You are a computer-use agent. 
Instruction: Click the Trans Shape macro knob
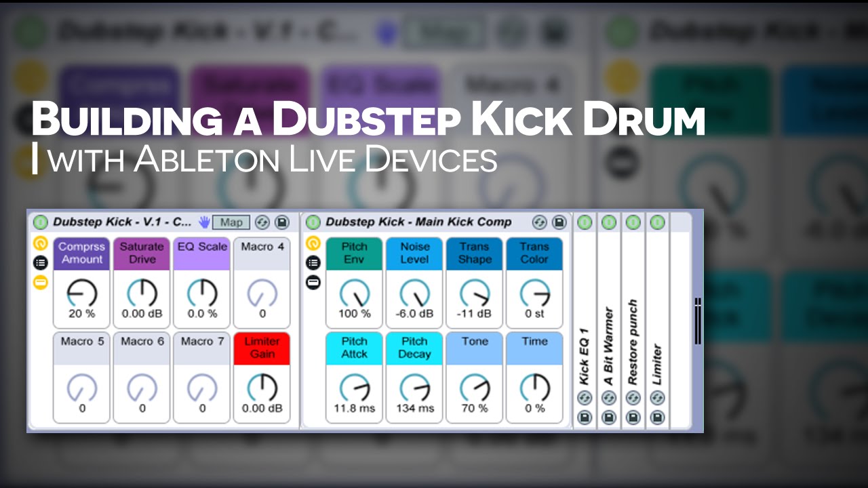pyautogui.click(x=475, y=293)
